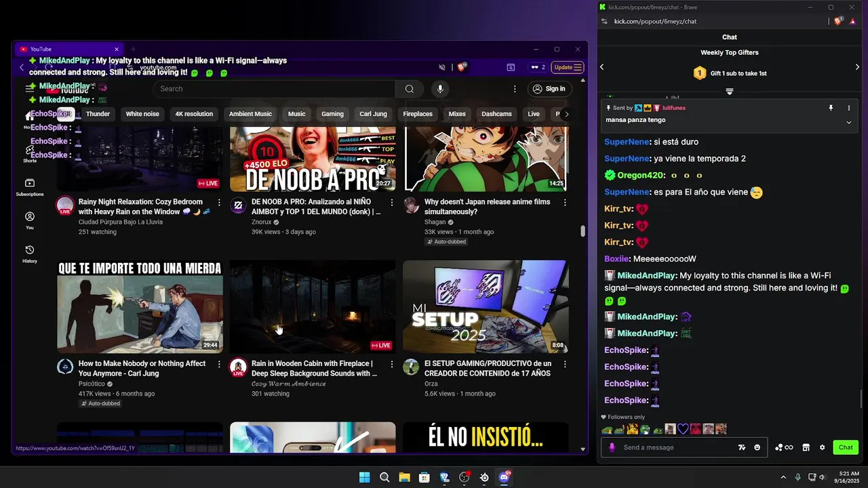Click Brave Update button
The height and width of the screenshot is (488, 868).
tap(568, 67)
